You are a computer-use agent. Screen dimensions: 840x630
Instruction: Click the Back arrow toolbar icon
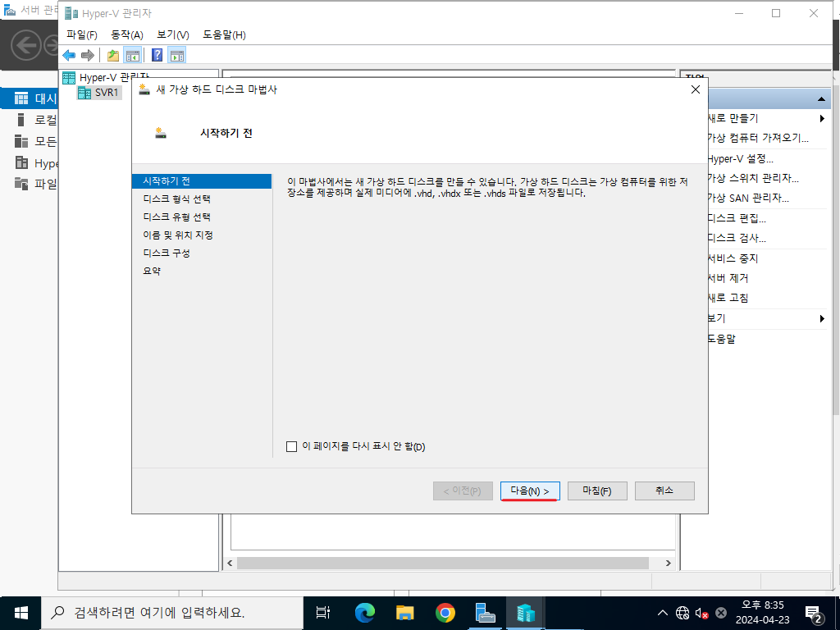(69, 55)
